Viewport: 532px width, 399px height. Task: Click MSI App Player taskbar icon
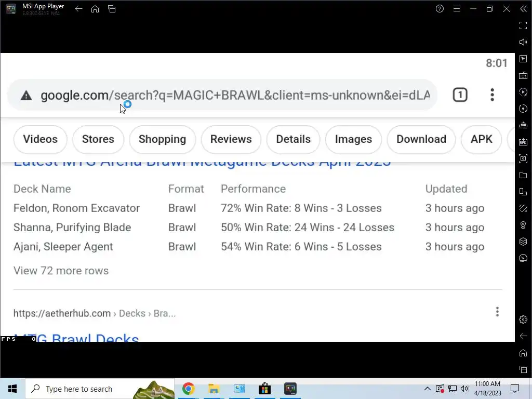[x=290, y=389]
